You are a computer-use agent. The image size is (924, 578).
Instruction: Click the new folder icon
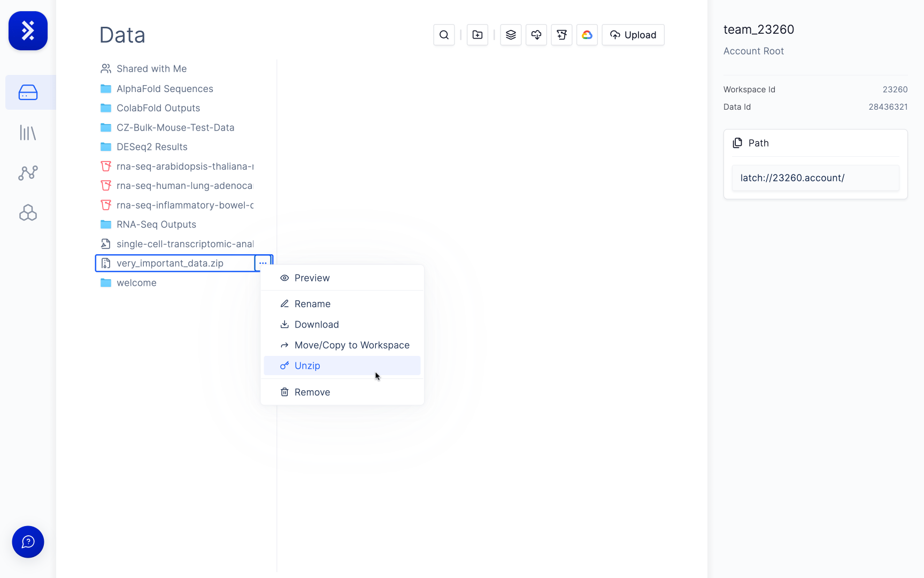(478, 35)
